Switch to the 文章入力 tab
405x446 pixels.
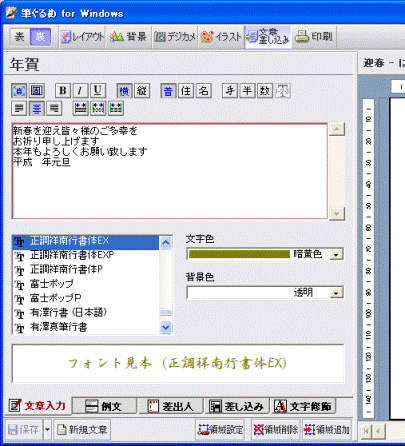tap(38, 406)
